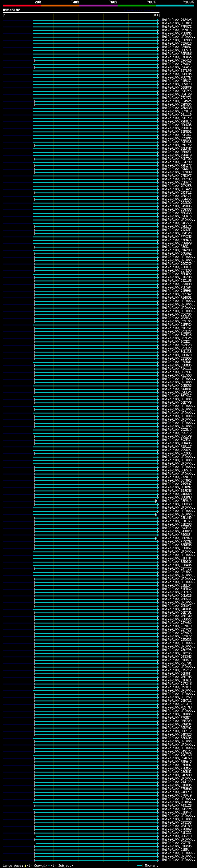
Task: Select the UniRef100_Q96417 label
Action: click(x=177, y=67)
